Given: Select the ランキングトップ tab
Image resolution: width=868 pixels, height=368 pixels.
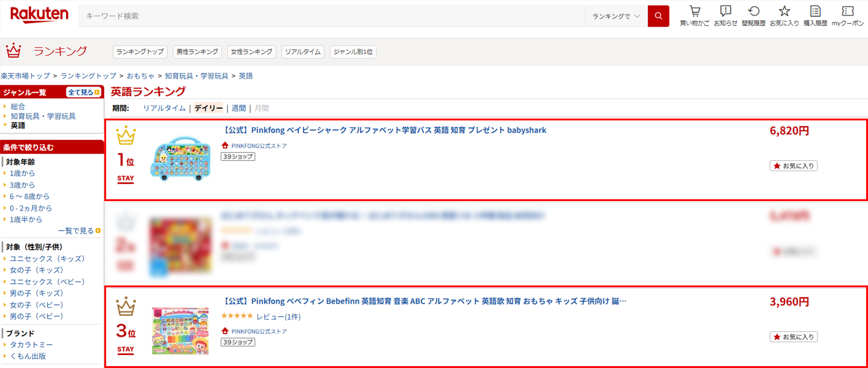Looking at the screenshot, I should click(x=140, y=52).
